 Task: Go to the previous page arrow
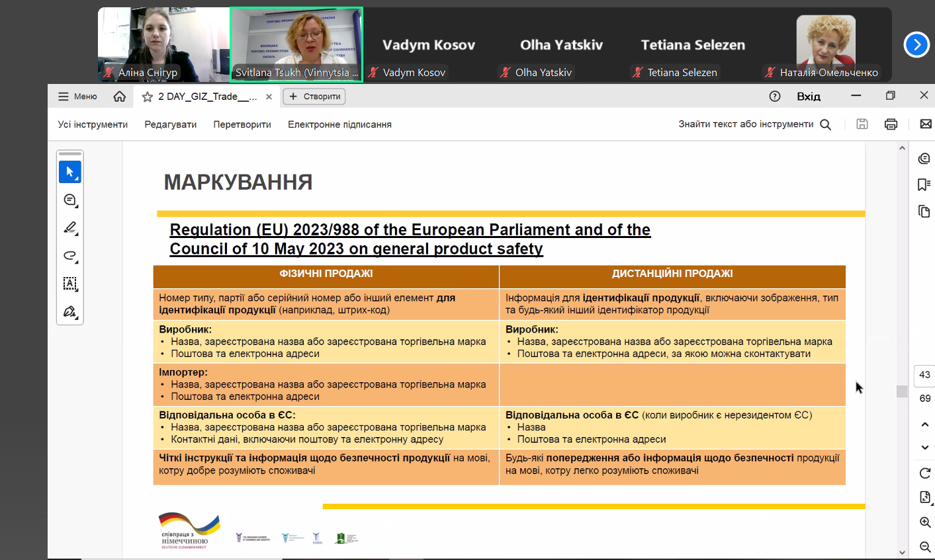pos(925,424)
